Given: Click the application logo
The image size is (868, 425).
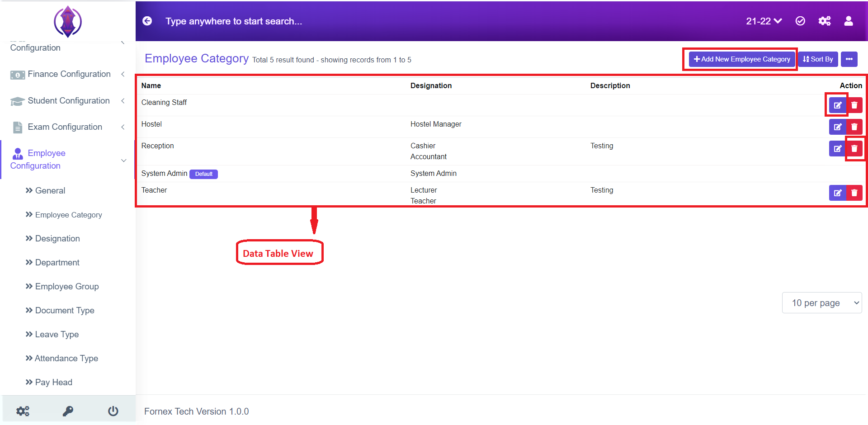Looking at the screenshot, I should tap(68, 21).
